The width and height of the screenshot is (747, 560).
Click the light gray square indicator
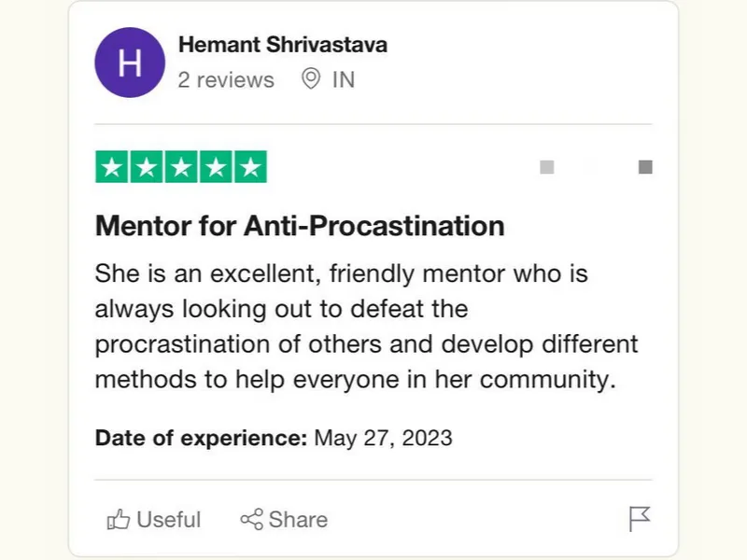(547, 167)
